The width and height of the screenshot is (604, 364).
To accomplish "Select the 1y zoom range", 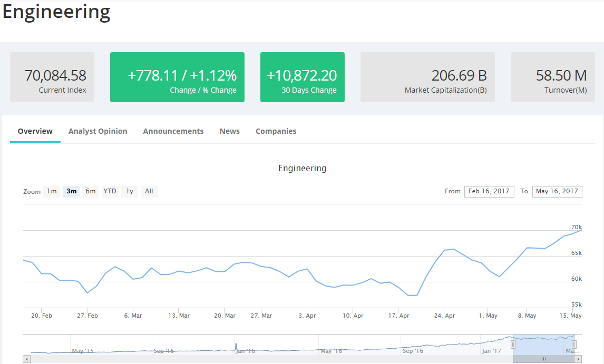I will [129, 191].
